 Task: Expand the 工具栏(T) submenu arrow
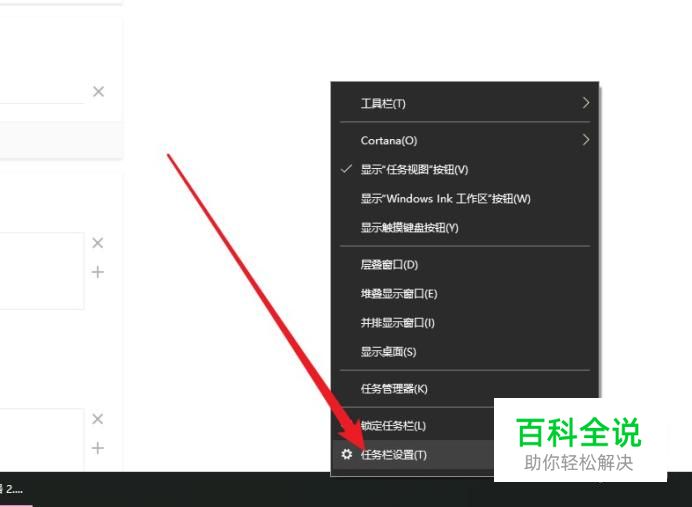pyautogui.click(x=586, y=103)
